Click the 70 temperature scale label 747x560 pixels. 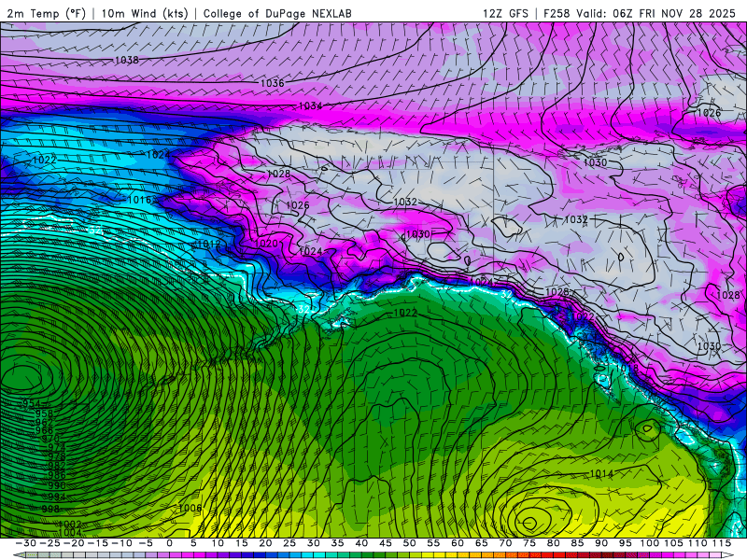tap(505, 543)
